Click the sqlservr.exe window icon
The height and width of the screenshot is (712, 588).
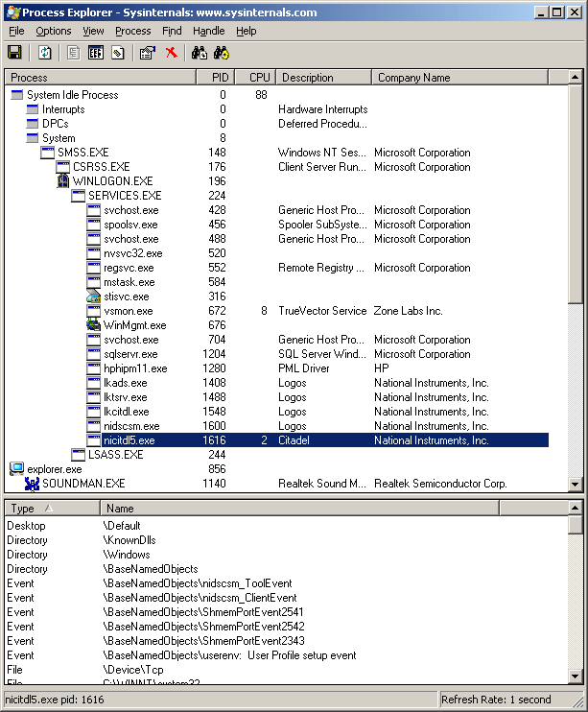93,354
